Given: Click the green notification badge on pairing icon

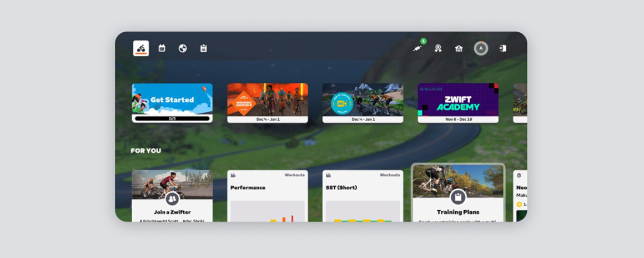Looking at the screenshot, I should [423, 41].
